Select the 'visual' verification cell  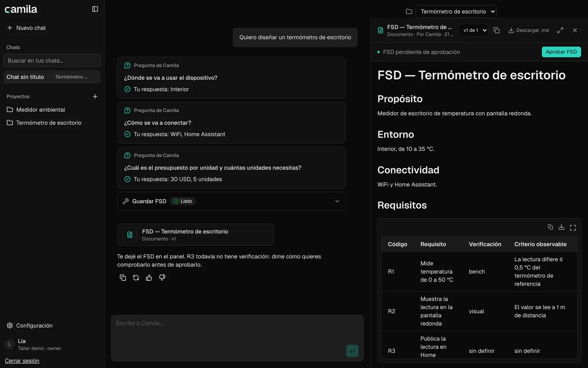point(476,311)
